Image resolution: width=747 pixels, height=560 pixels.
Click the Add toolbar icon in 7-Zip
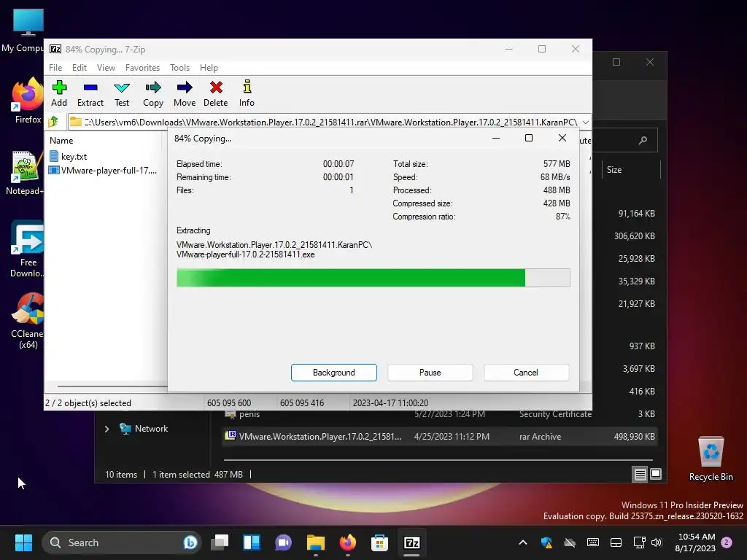point(59,93)
